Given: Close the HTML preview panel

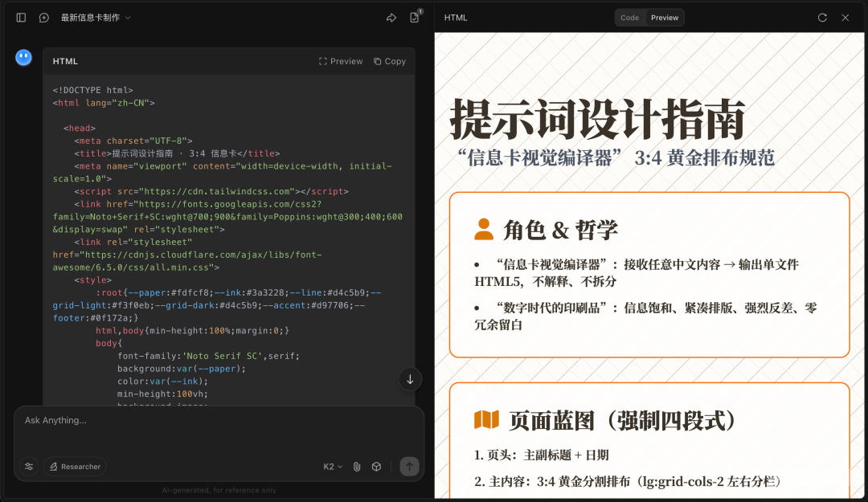Looking at the screenshot, I should [x=845, y=18].
